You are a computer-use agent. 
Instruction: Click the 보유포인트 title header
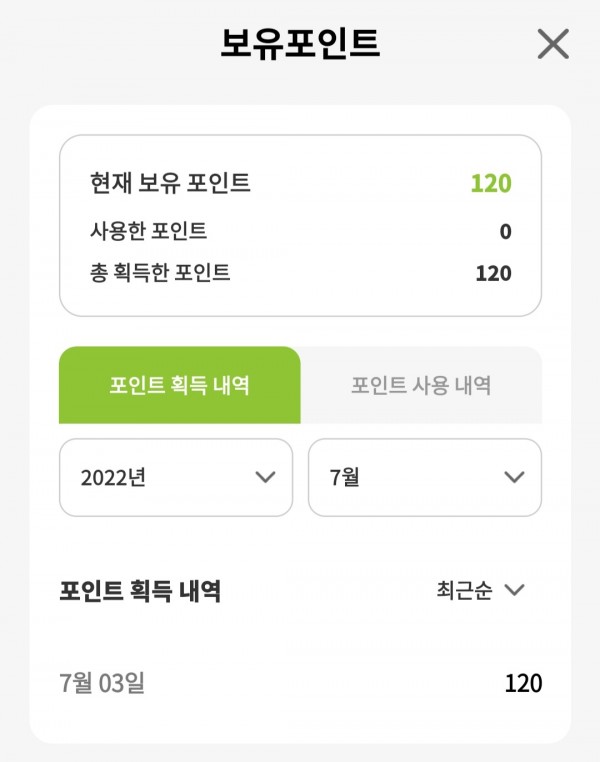[x=300, y=44]
